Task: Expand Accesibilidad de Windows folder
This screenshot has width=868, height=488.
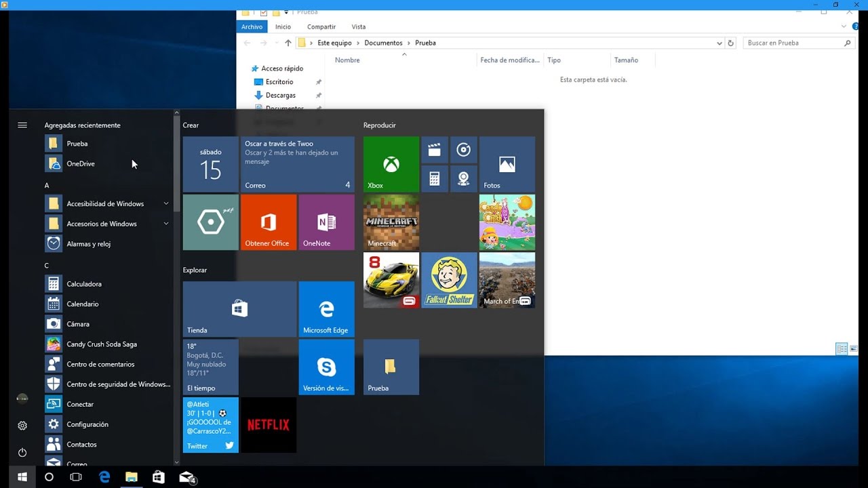Action: 166,203
